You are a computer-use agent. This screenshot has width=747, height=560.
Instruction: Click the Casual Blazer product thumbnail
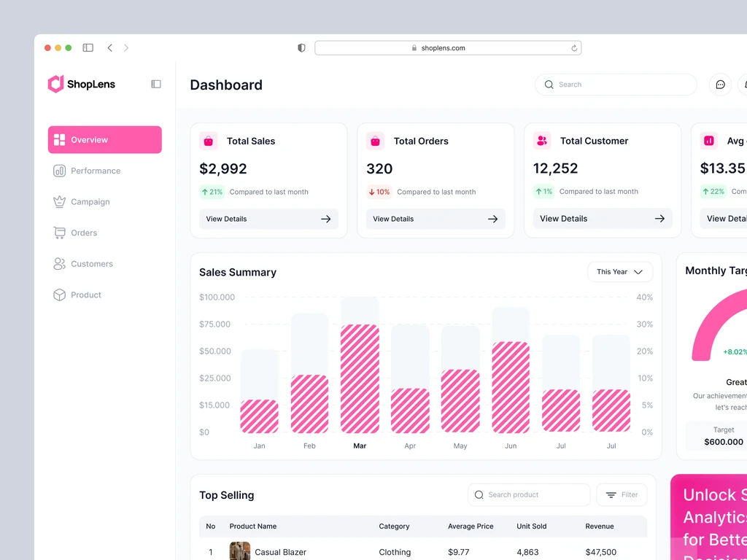pos(239,551)
